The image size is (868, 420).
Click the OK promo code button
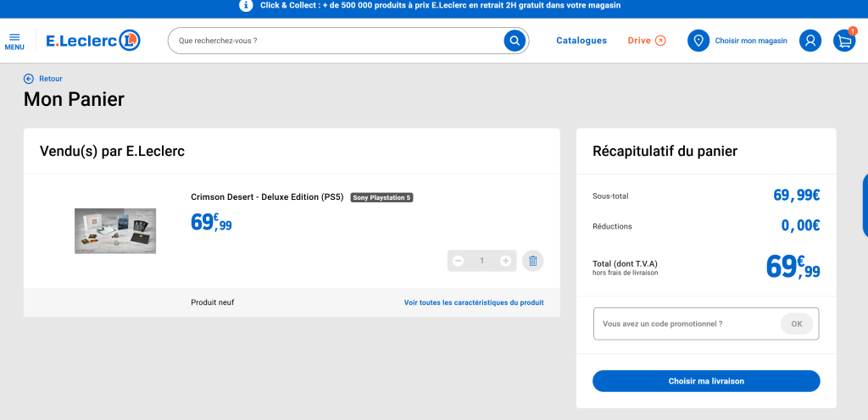797,323
